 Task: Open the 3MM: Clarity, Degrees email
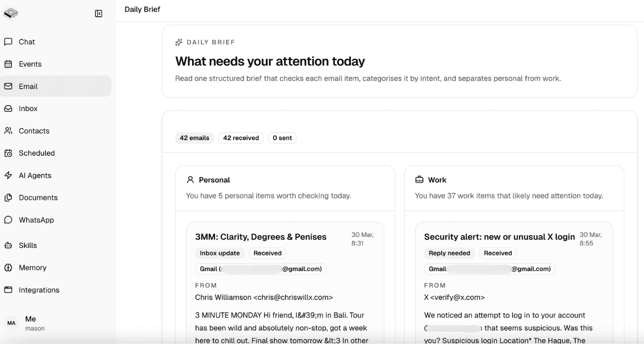pos(261,237)
